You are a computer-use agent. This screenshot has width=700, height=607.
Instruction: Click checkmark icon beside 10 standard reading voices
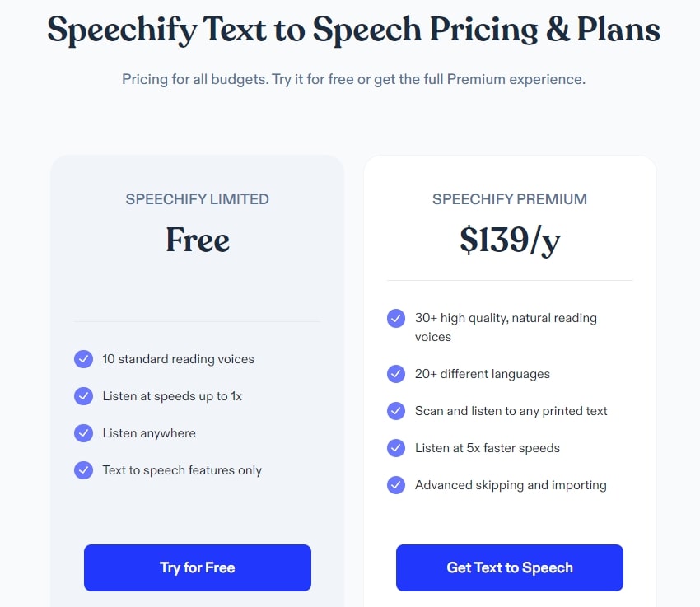83,359
